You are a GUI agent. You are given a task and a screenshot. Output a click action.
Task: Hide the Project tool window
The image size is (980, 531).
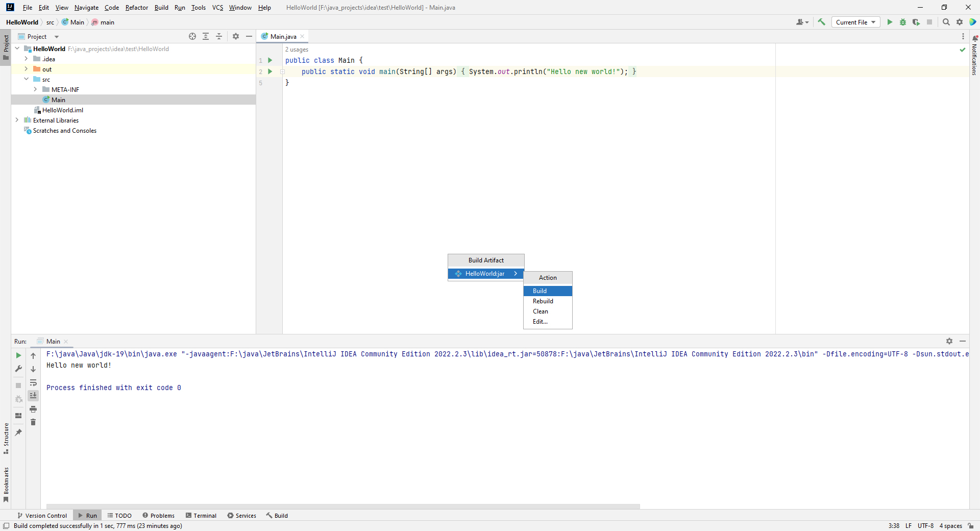(x=249, y=36)
